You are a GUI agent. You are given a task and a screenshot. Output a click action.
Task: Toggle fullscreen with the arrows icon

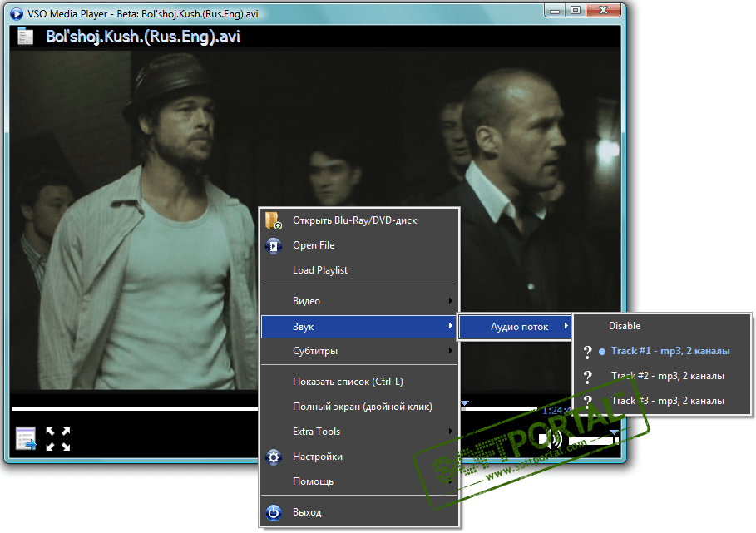tap(58, 439)
